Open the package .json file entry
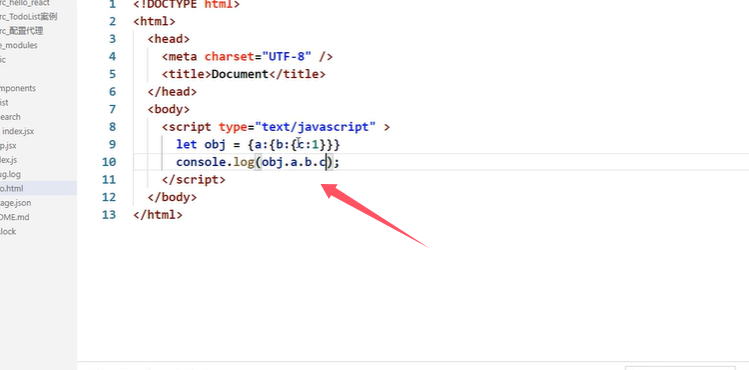749x370 pixels. (x=16, y=203)
